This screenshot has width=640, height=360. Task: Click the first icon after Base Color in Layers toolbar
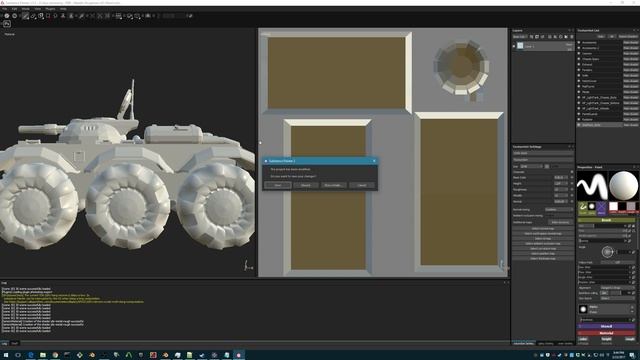point(531,37)
